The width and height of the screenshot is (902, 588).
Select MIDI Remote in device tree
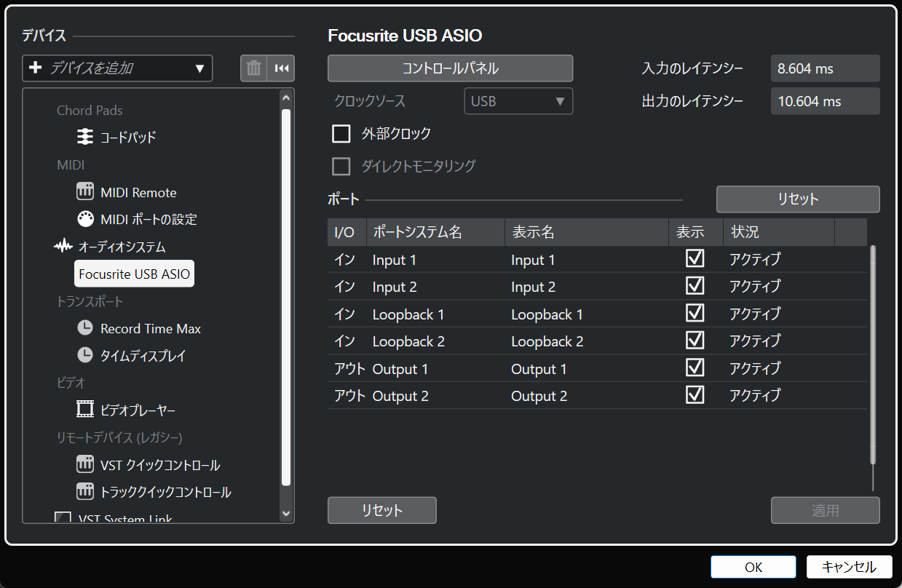click(x=138, y=193)
